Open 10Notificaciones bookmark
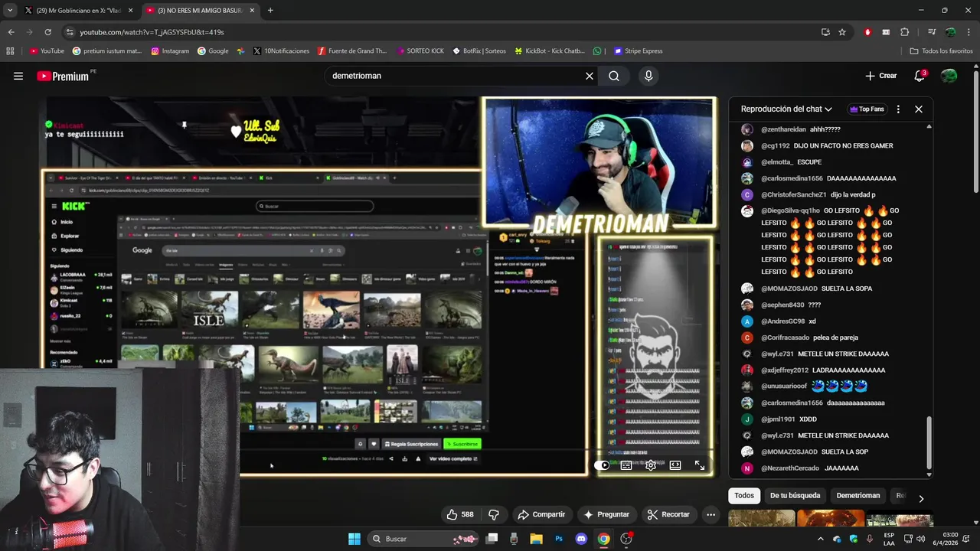Image resolution: width=980 pixels, height=551 pixels. [281, 51]
